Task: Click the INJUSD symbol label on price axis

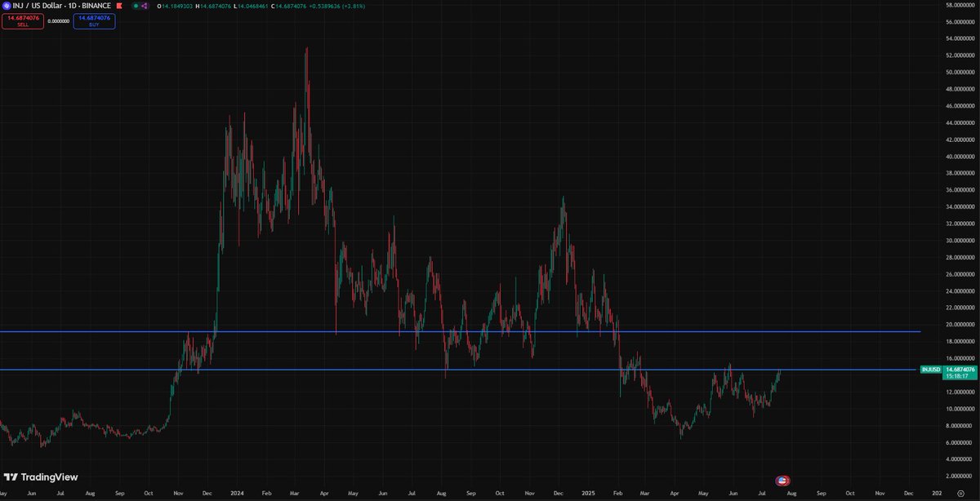Action: tap(930, 370)
